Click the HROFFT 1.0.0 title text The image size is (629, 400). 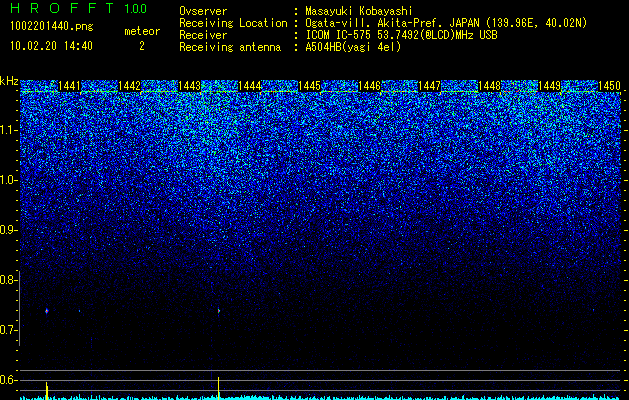(x=78, y=8)
